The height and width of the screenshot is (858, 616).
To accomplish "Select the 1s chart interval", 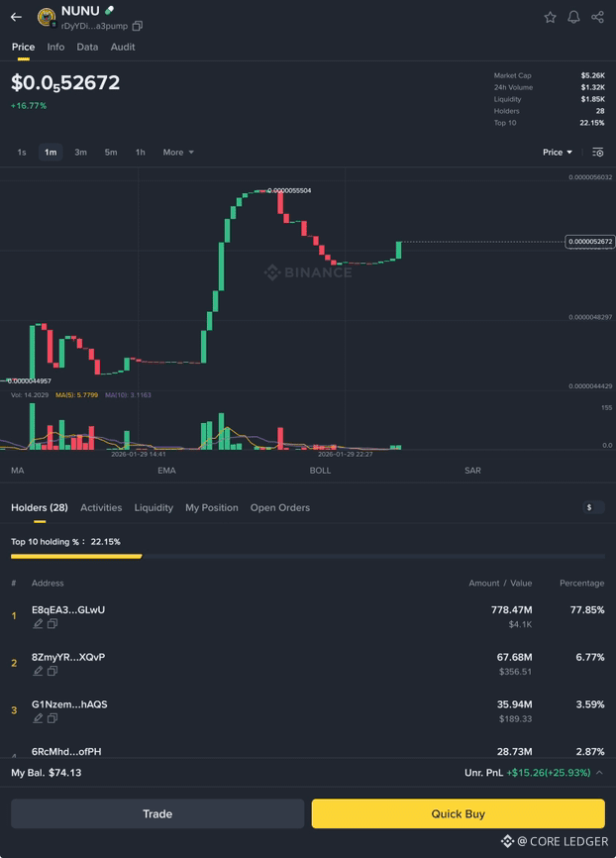I will (22, 153).
